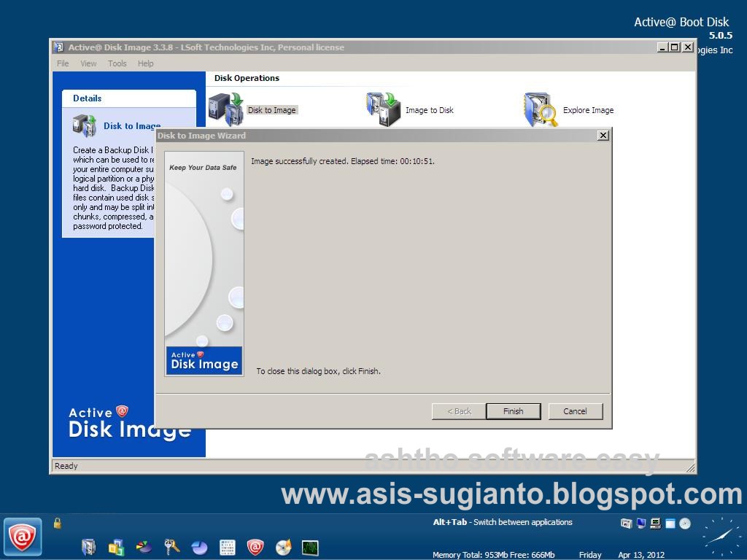Click Finish to close the wizard

[x=513, y=411]
